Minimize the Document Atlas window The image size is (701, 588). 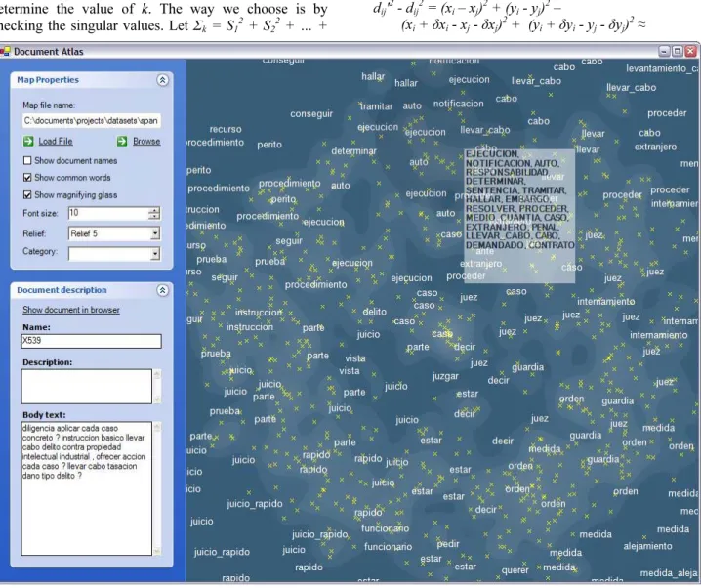pos(664,52)
